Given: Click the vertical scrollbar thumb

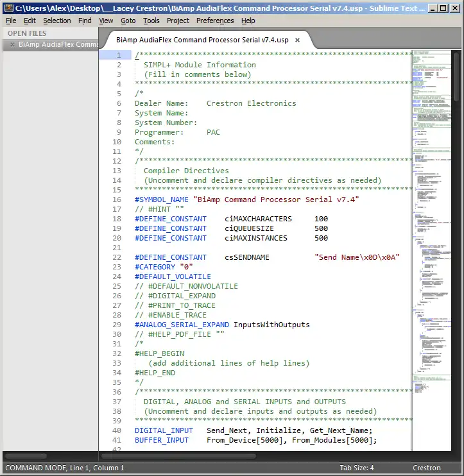Looking at the screenshot, I should pos(456,77).
